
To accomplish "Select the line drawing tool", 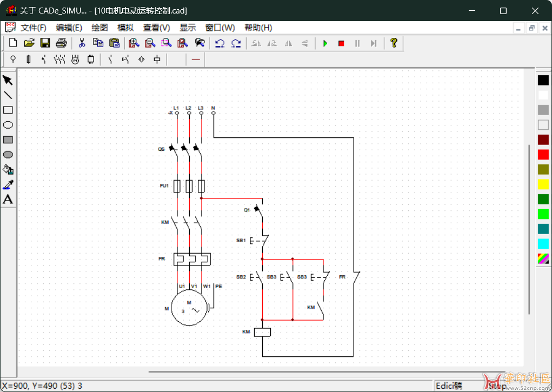I will (8, 95).
